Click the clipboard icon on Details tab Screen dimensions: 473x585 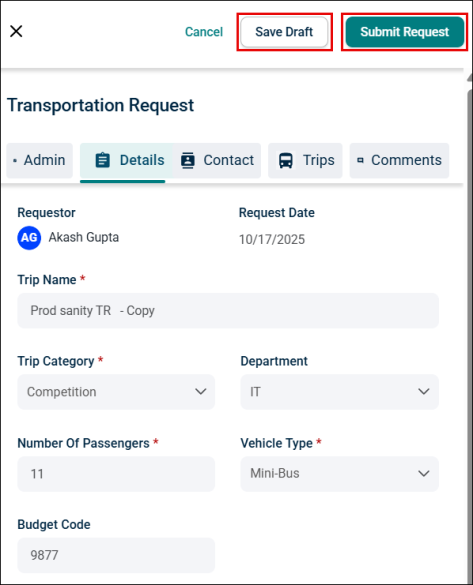click(x=103, y=160)
